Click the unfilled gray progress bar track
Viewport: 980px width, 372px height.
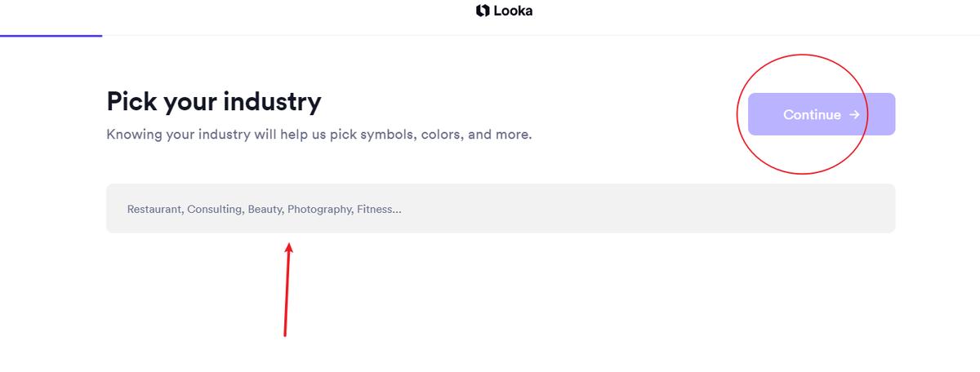click(539, 36)
